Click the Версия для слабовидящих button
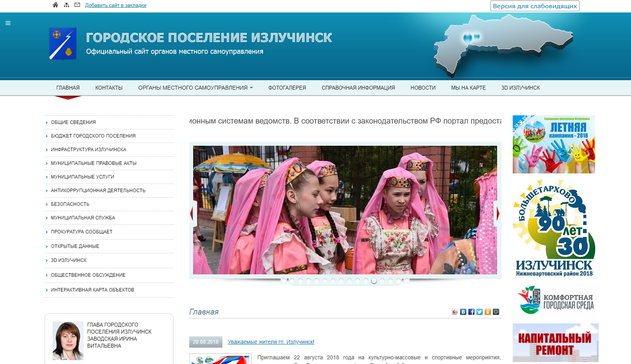This screenshot has width=631, height=364. click(535, 6)
